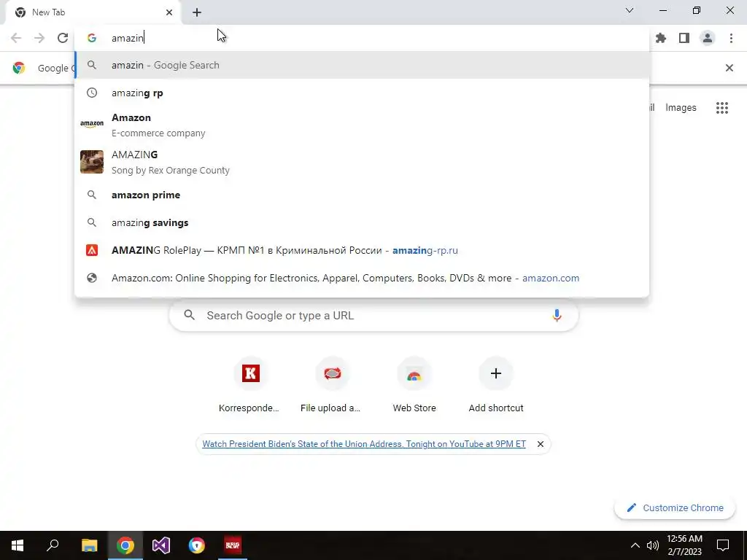Screen dimensions: 747x560
Task: Click the Amazon logo thumbnail in suggestions
Action: click(x=92, y=124)
